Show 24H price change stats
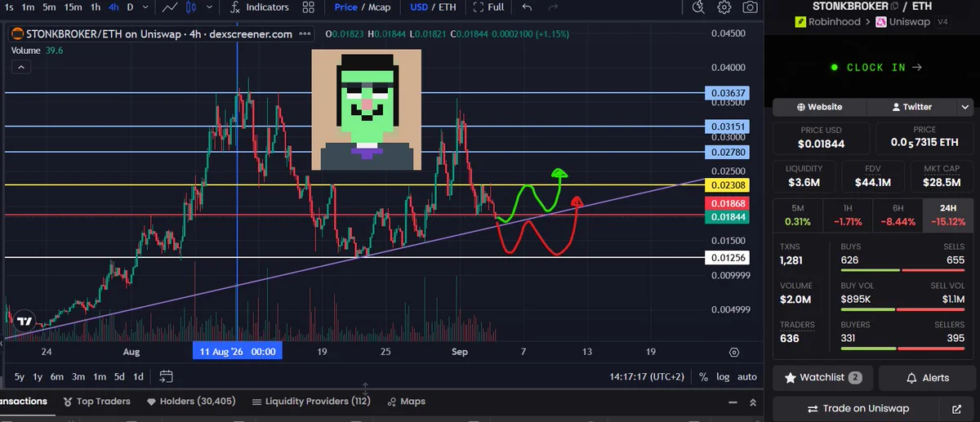The height and width of the screenshot is (422, 980). (947, 215)
